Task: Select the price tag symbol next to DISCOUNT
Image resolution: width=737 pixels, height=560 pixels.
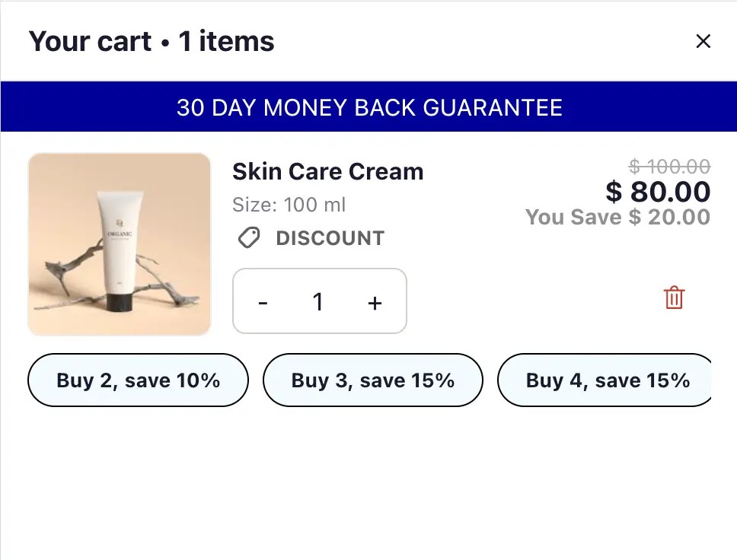Action: tap(247, 237)
